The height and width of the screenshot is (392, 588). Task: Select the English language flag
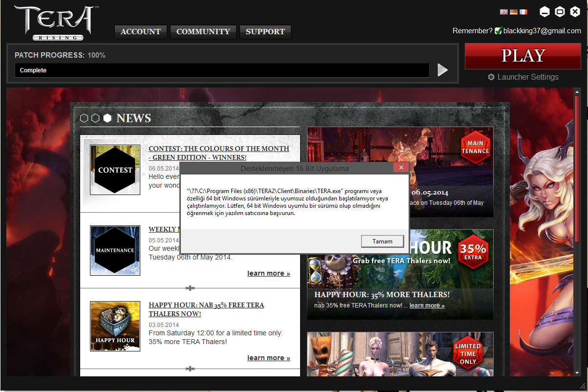(x=504, y=12)
